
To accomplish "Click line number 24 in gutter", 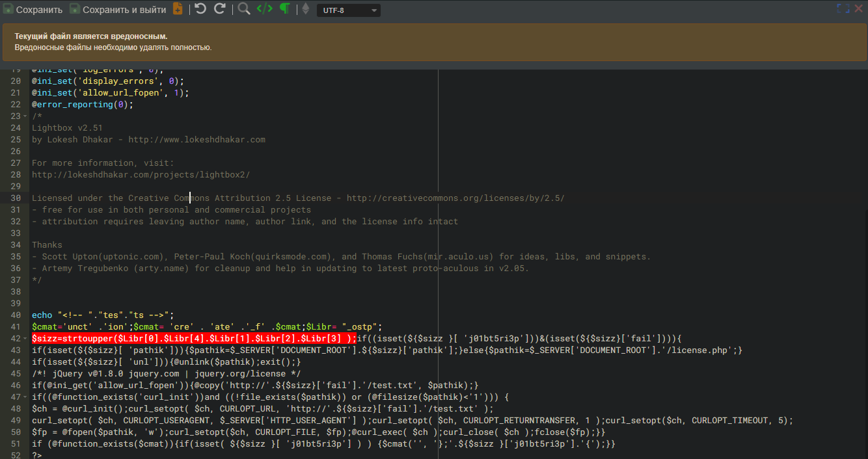I will 16,128.
